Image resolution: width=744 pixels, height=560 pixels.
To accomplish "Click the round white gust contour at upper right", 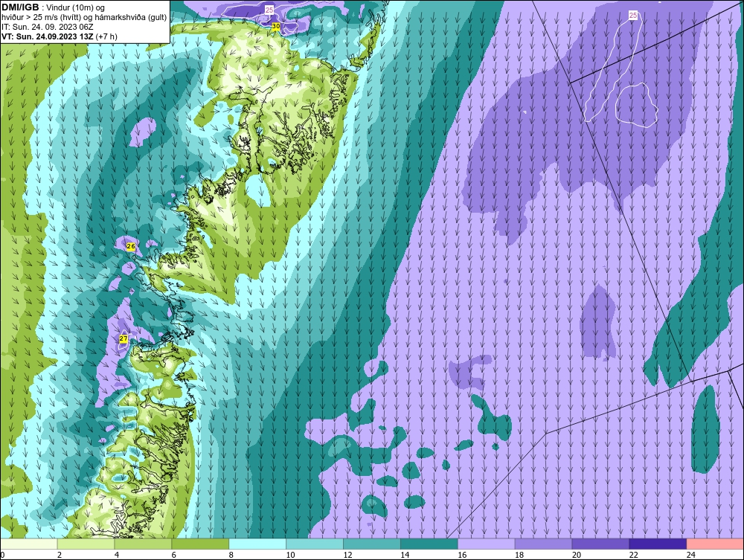I will 636,105.
